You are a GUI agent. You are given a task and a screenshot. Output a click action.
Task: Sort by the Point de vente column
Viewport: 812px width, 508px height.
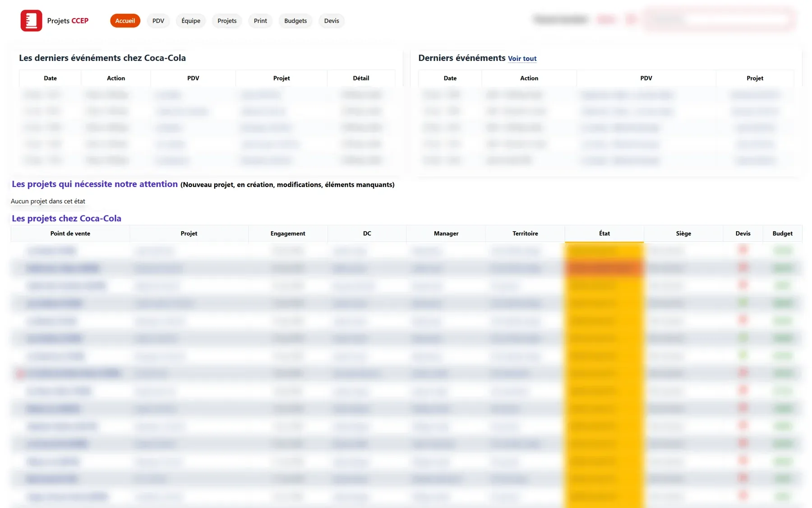coord(70,233)
